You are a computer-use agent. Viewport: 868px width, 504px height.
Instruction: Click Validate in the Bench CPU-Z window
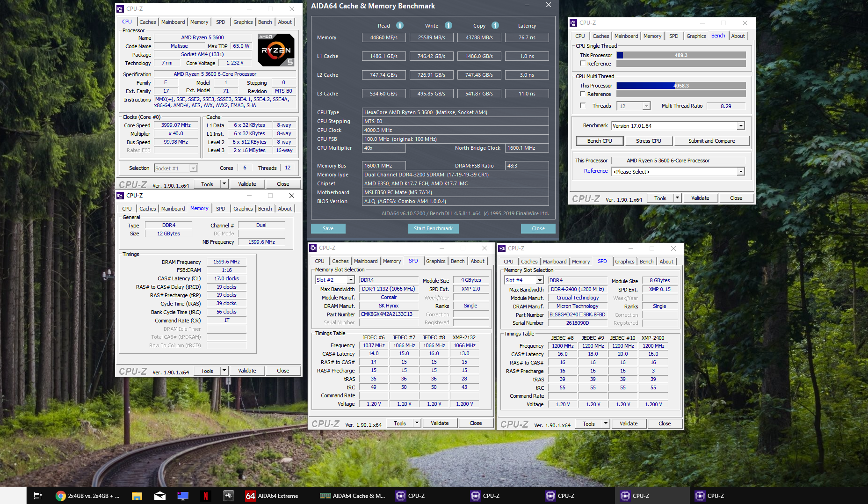click(700, 198)
